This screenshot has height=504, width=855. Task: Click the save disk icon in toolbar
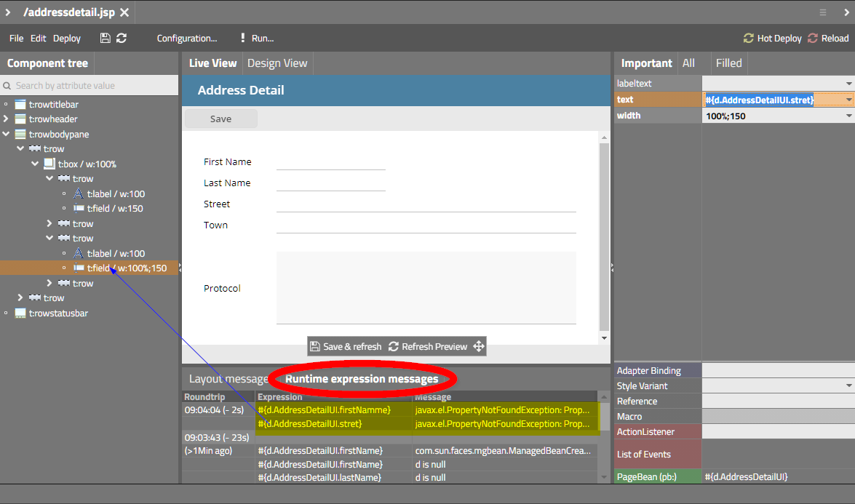click(x=106, y=38)
